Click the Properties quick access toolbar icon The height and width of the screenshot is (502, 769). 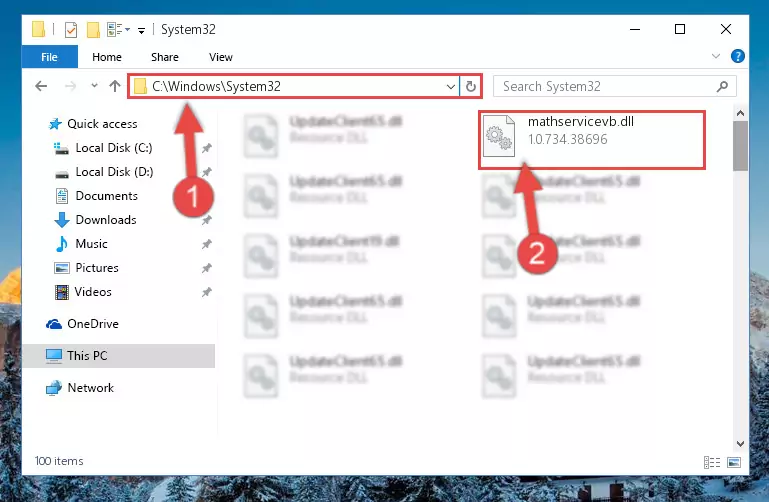tap(71, 30)
